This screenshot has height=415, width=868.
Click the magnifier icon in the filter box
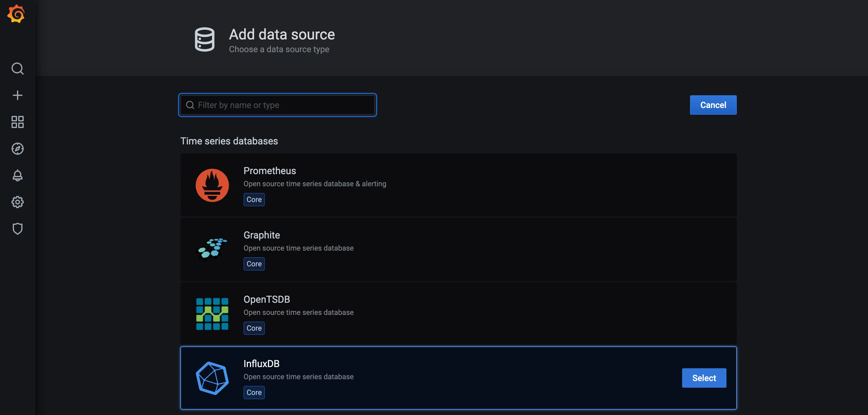(x=190, y=105)
